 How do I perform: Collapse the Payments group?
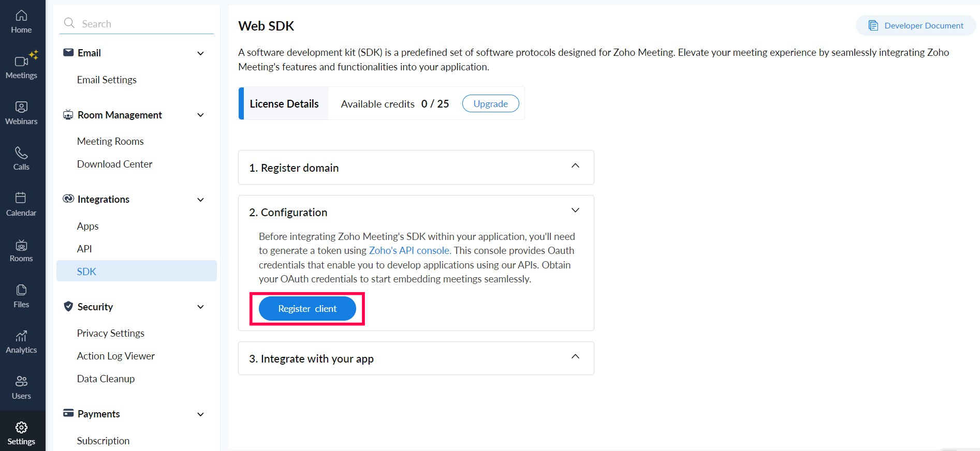[x=201, y=414]
